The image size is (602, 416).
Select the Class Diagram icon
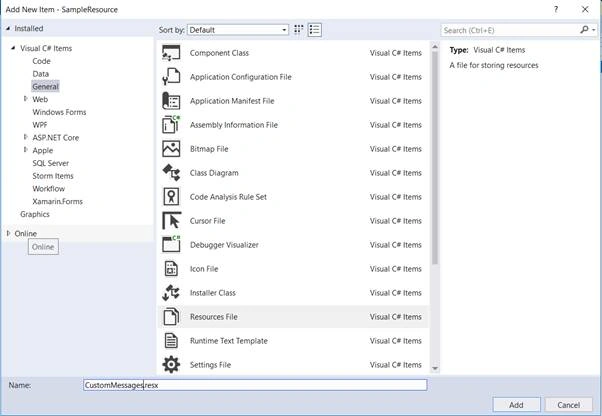click(171, 173)
